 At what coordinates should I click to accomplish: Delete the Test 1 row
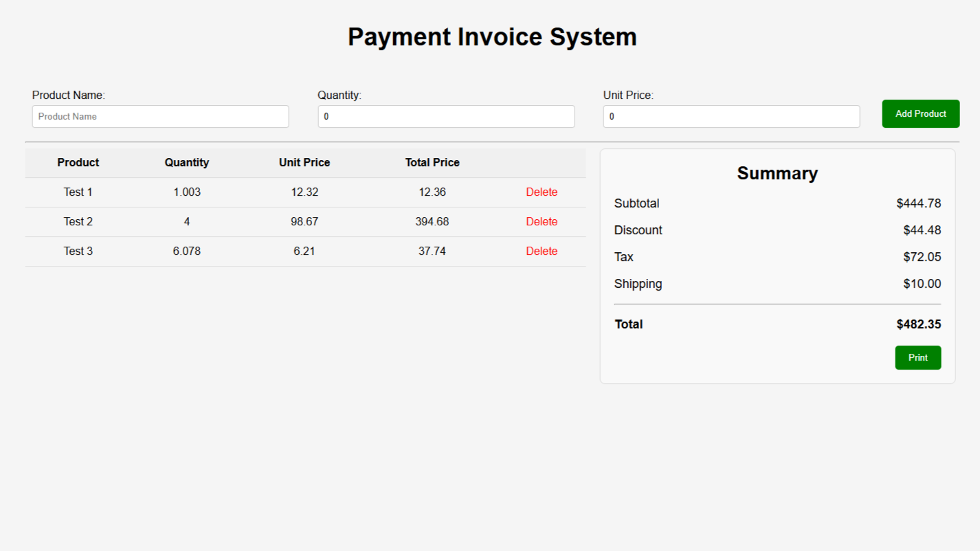(542, 192)
